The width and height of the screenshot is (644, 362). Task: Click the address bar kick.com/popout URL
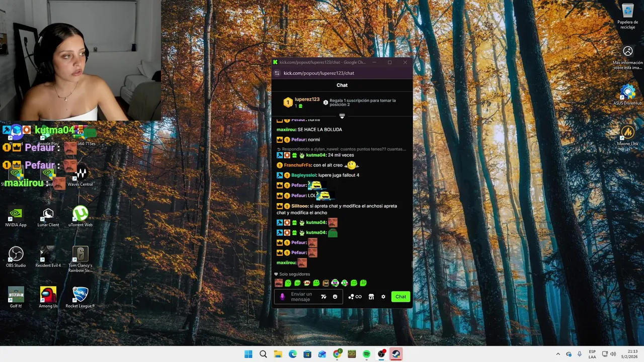point(319,73)
